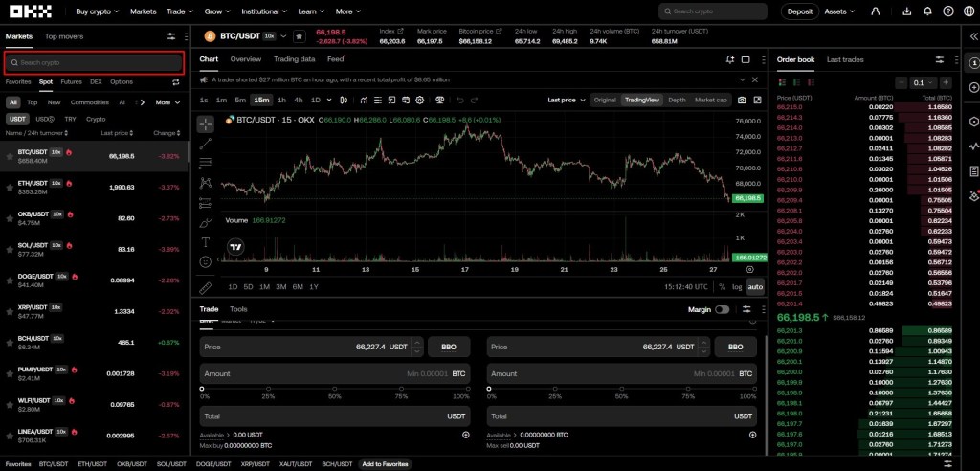Screen dimensions: 980x471
Task: Open the indicators icon in chart toolbar
Action: pyautogui.click(x=364, y=101)
